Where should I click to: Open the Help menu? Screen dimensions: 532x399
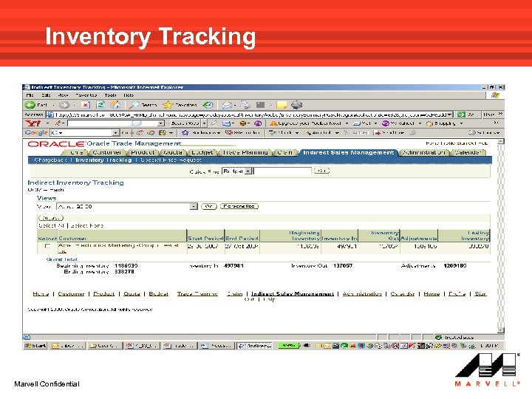(x=129, y=95)
